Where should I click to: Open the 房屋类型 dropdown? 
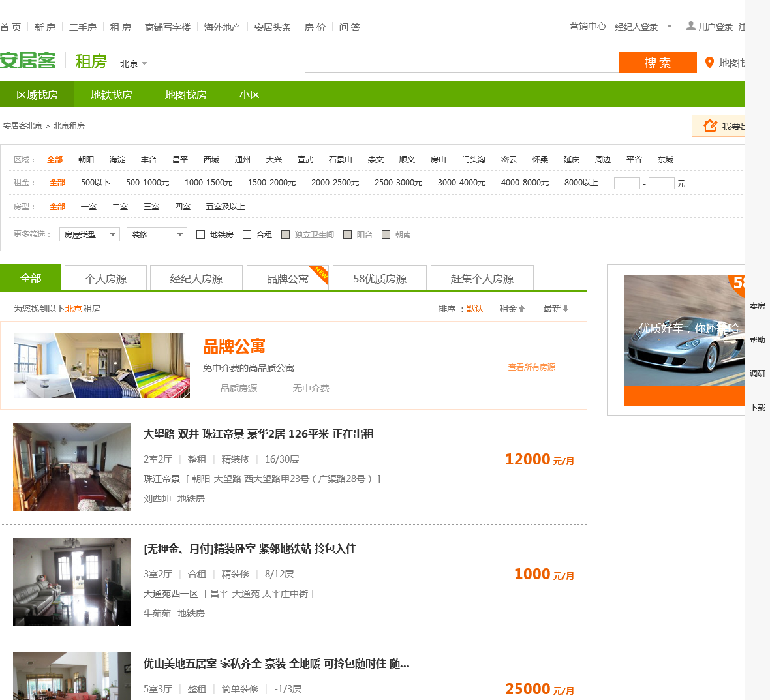90,234
